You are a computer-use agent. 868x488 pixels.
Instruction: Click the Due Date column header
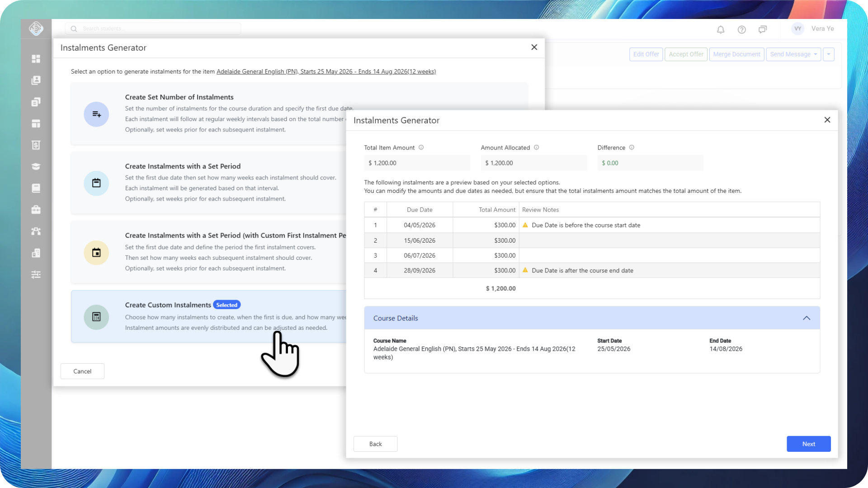click(420, 210)
